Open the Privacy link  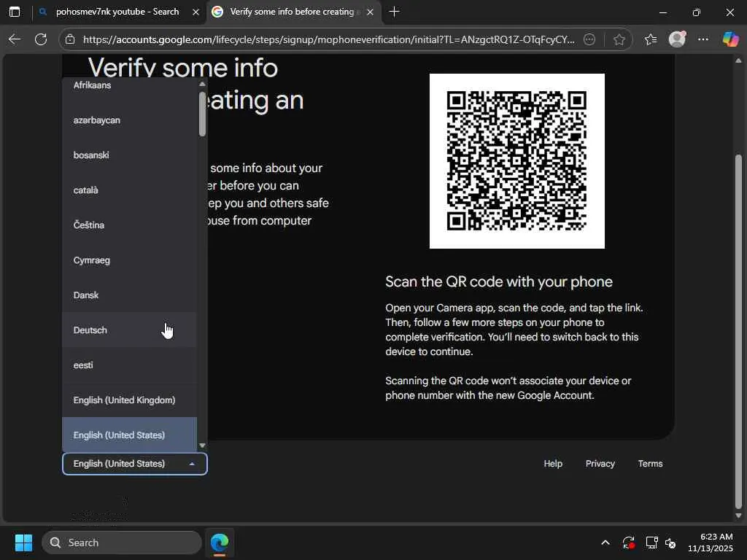point(600,464)
